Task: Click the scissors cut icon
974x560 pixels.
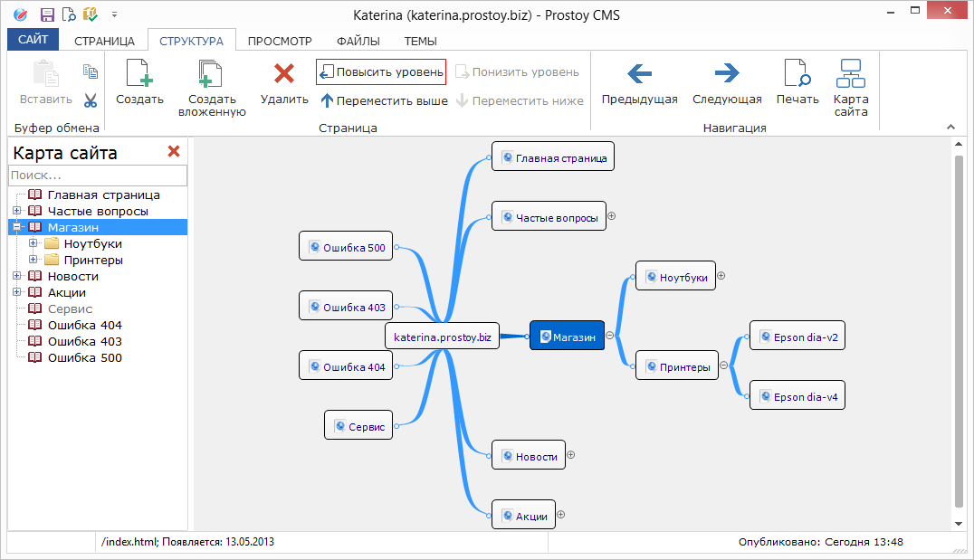Action: pyautogui.click(x=91, y=100)
